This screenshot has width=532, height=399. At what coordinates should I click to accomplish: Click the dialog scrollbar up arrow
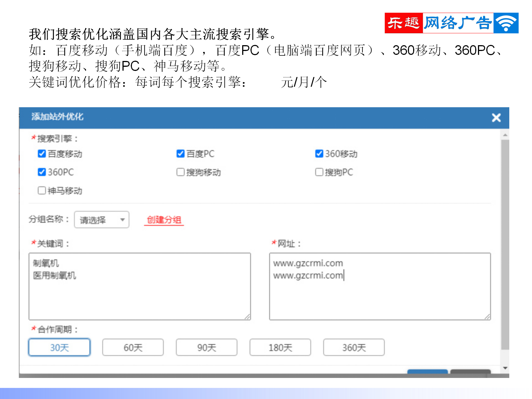tap(505, 135)
